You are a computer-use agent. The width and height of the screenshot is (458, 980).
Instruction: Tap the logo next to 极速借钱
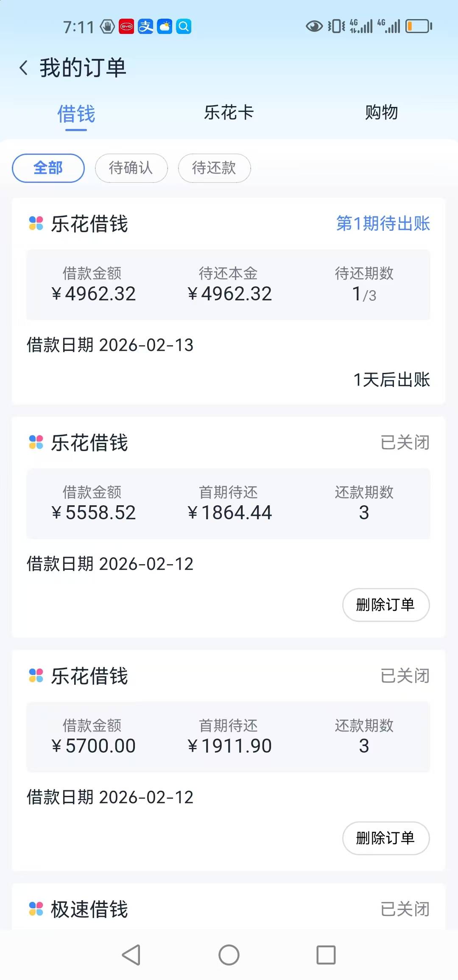point(36,909)
